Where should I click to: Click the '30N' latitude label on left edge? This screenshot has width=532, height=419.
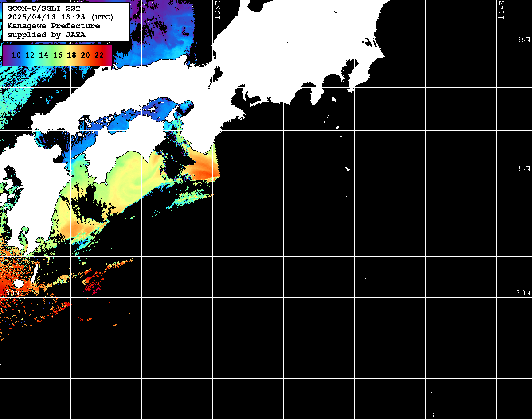(12, 293)
